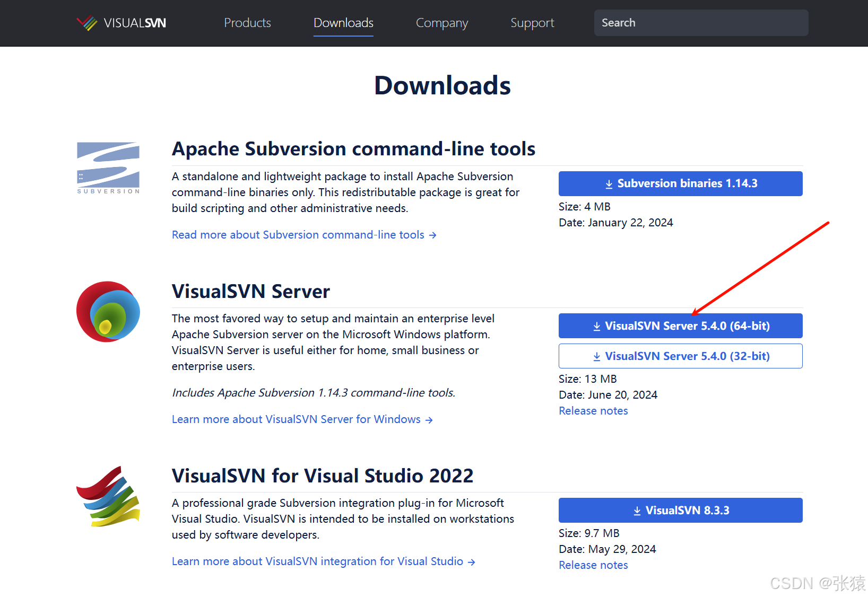Click the VisualSVN for Visual Studio logo
Image resolution: width=868 pixels, height=598 pixels.
[x=108, y=496]
